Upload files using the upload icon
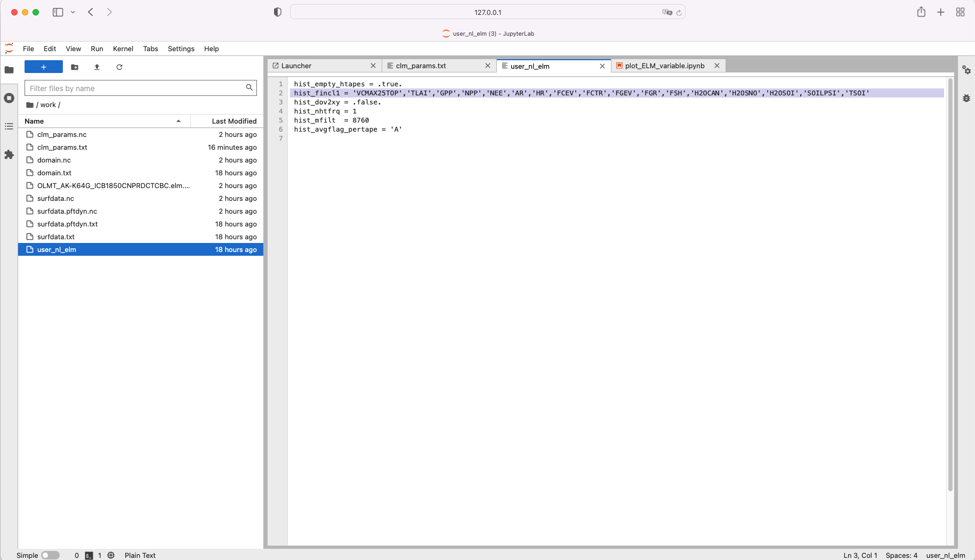Viewport: 975px width, 560px height. click(x=96, y=67)
